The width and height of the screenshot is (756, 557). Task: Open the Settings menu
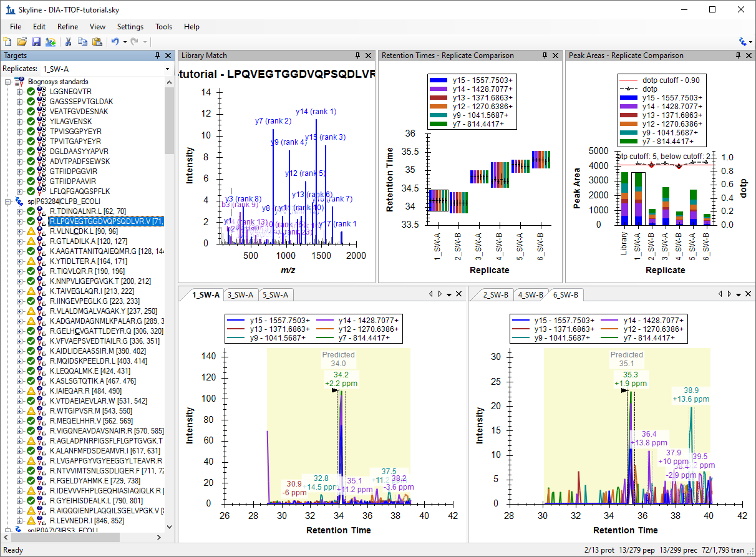[x=130, y=27]
